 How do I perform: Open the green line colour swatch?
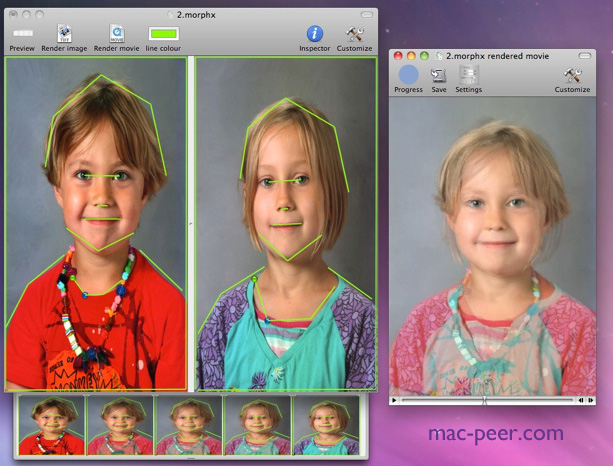click(163, 34)
